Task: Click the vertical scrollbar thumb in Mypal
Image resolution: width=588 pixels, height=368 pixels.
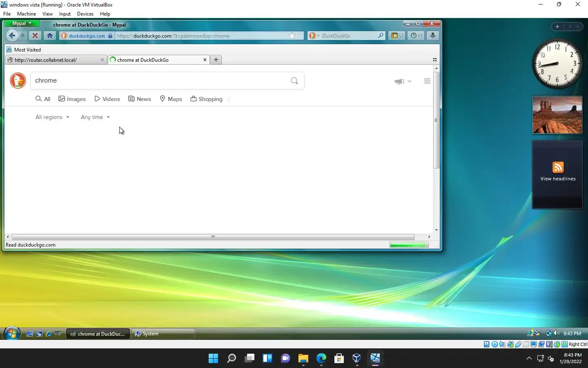Action: pos(436,120)
